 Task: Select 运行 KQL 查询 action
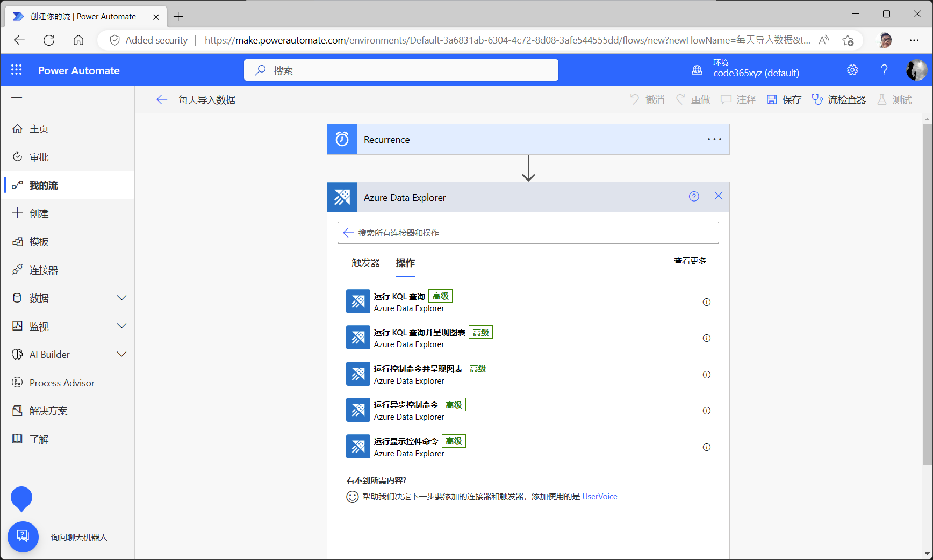(x=528, y=302)
